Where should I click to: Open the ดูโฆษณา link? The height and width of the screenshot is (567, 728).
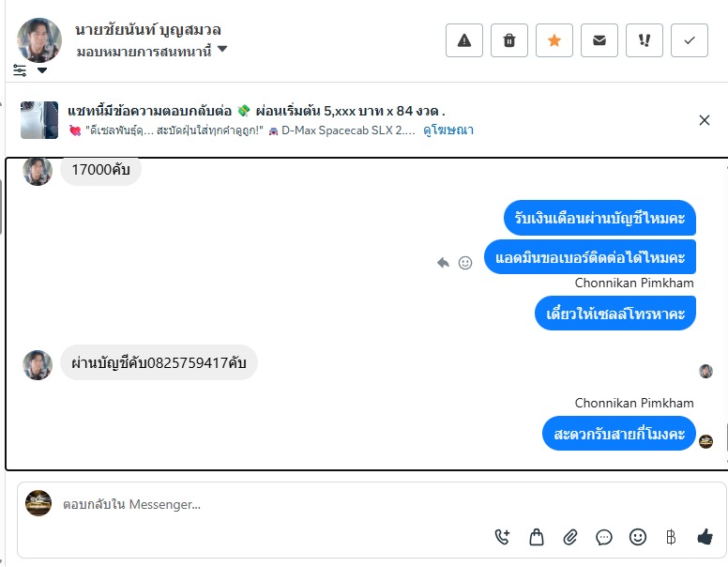[x=447, y=130]
